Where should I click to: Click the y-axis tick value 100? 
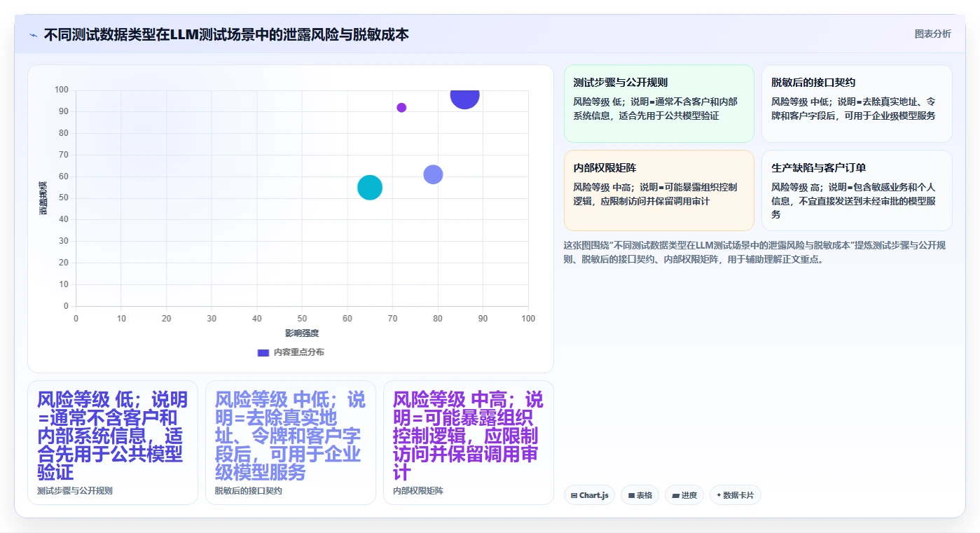pos(62,90)
